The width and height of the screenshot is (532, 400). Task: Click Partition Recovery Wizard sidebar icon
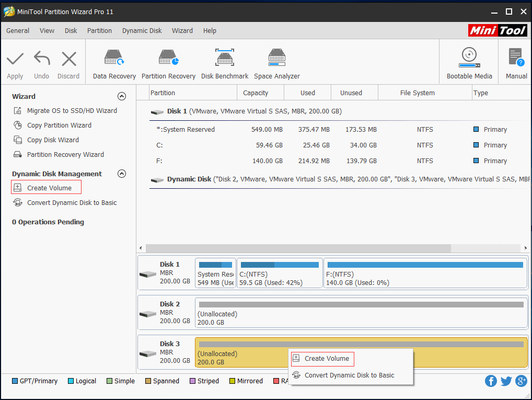18,154
